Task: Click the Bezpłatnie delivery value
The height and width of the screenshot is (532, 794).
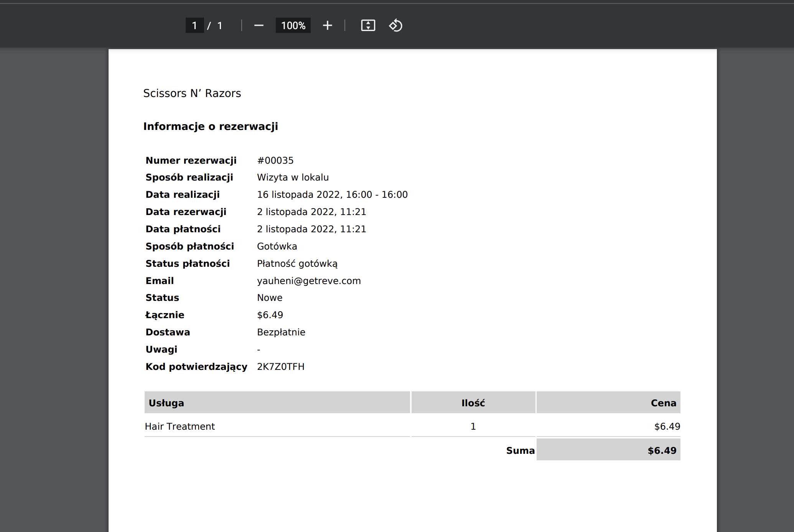Action: coord(281,332)
